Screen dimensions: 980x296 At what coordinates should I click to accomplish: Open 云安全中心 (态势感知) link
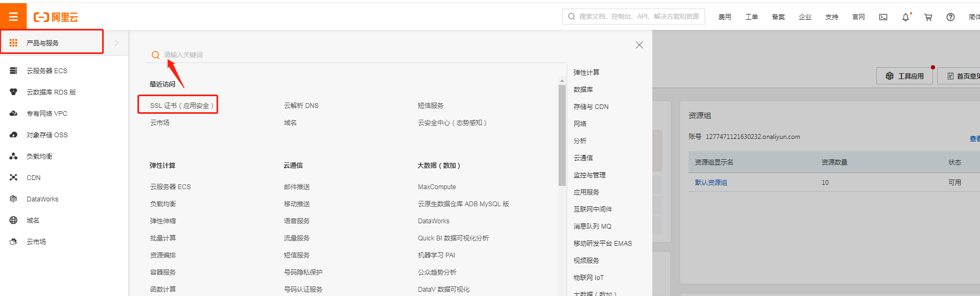point(452,123)
